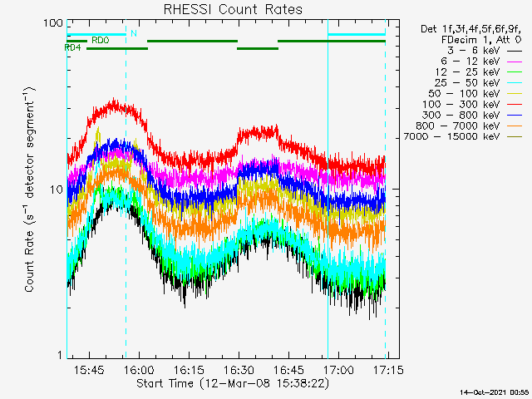
Task: Click the '14-Oct-2021 00:55' timestamp
Action: click(x=495, y=392)
